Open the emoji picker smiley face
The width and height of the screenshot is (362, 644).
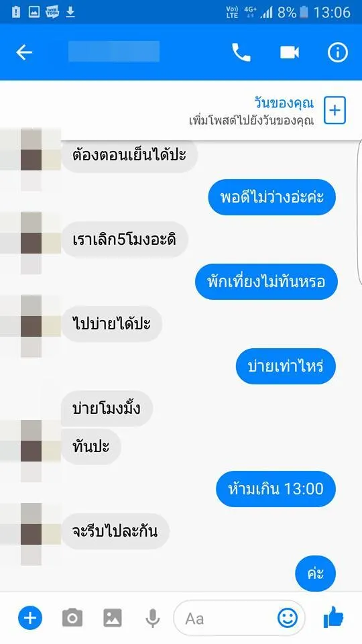[288, 618]
